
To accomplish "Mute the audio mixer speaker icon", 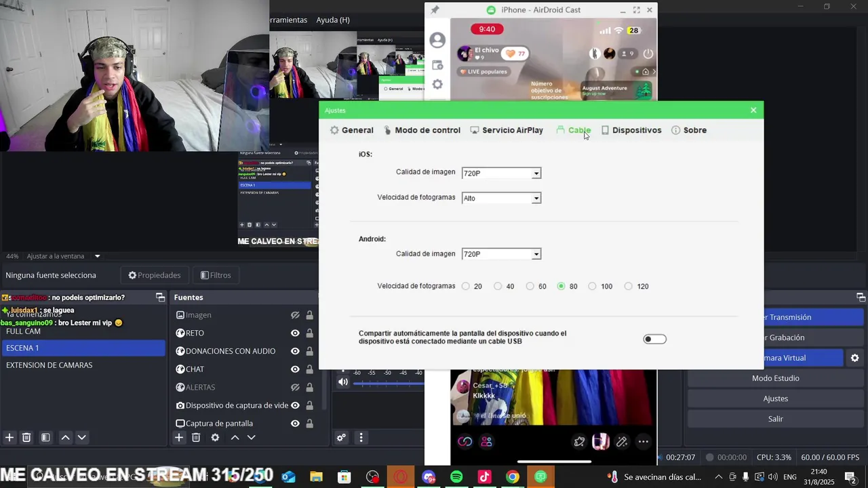I will coord(343,382).
